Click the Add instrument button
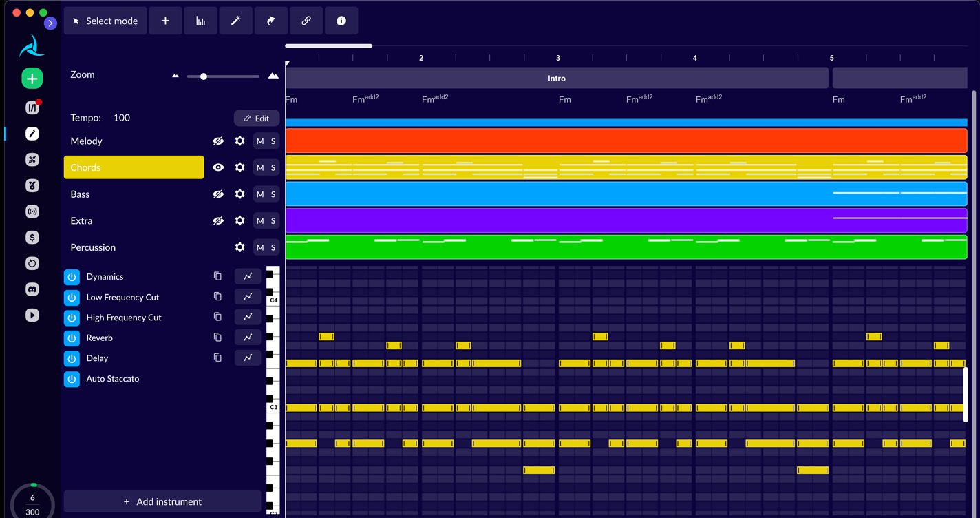980x518 pixels. (162, 501)
